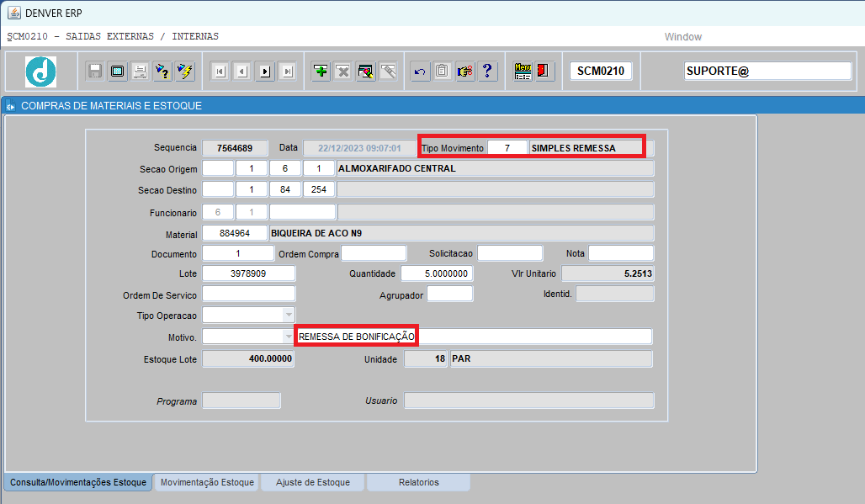Click the greyed pencil edit icon
This screenshot has height=504, width=865.
tap(389, 72)
